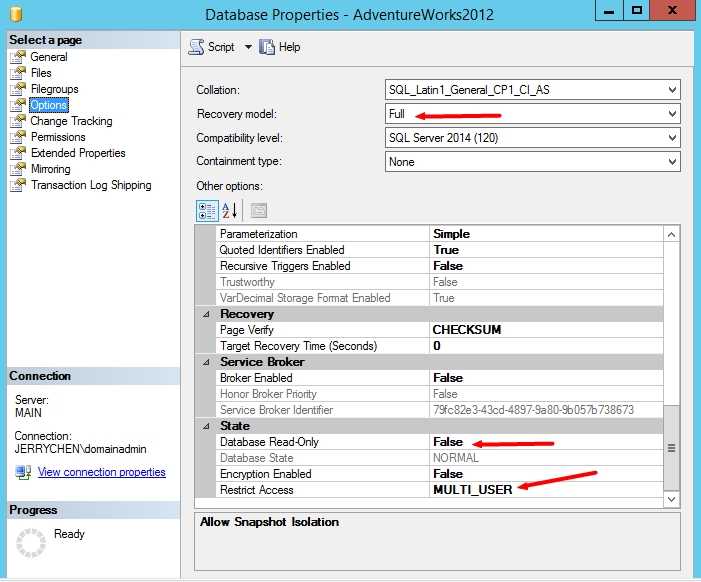Click the Script toolbar icon

[196, 47]
